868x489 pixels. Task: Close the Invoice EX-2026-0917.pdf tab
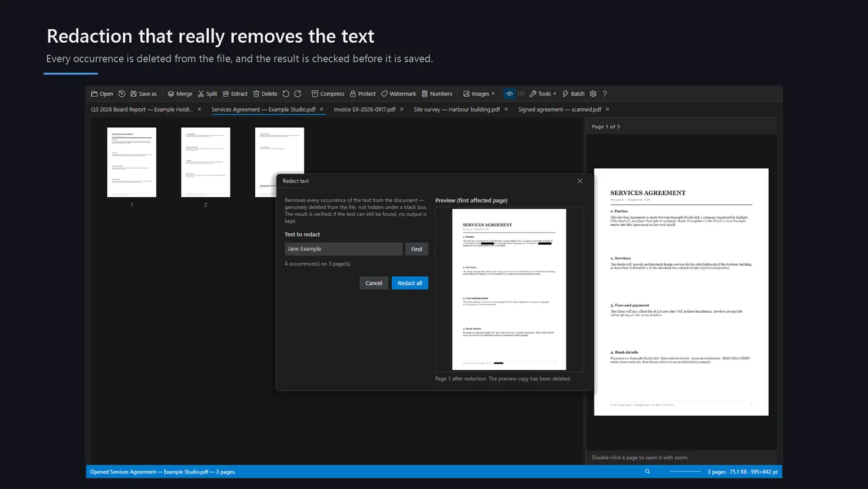click(x=402, y=109)
